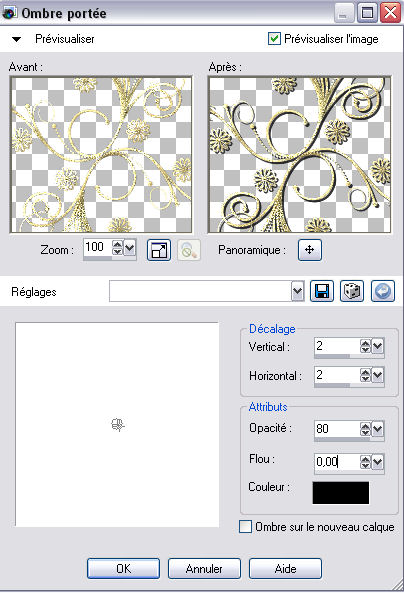Open the Réglages presets dropdown
The width and height of the screenshot is (404, 593).
pos(298,291)
